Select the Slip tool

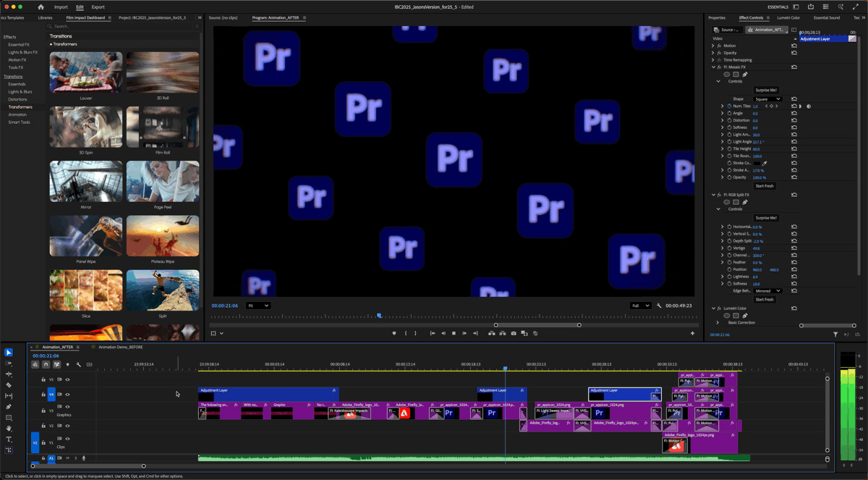pyautogui.click(x=9, y=396)
